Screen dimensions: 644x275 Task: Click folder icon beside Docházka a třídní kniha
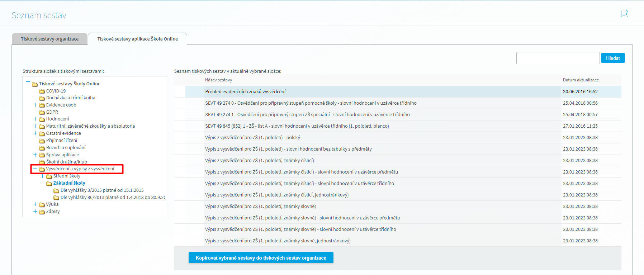42,98
